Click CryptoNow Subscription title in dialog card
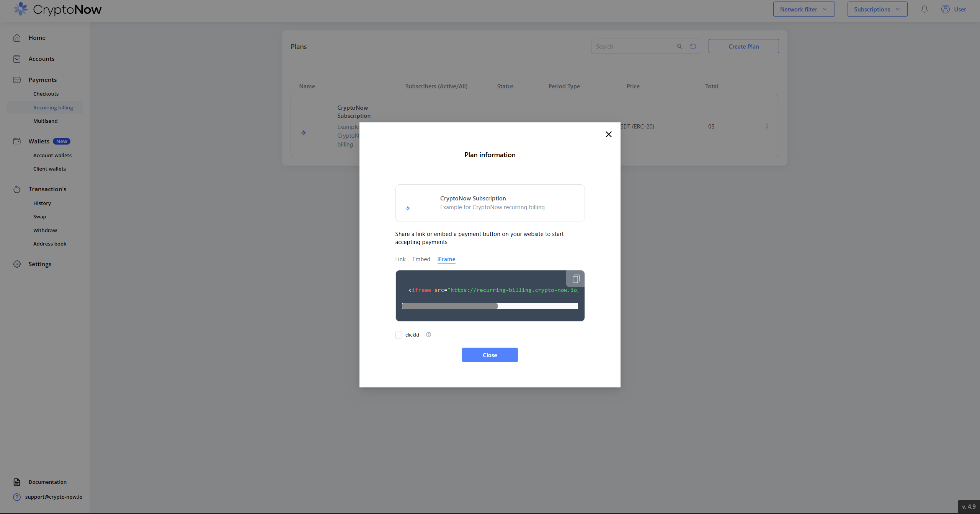Screen dimensions: 980x514 click(473, 198)
